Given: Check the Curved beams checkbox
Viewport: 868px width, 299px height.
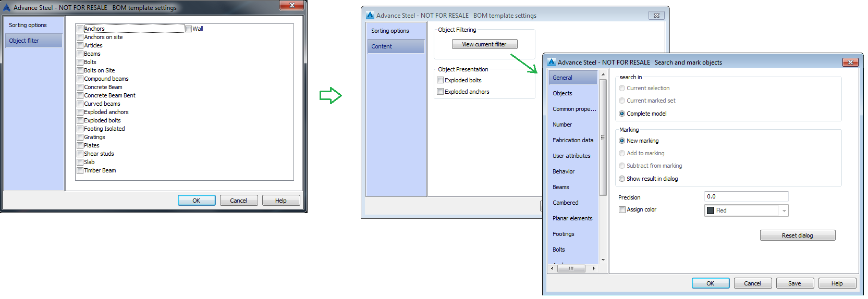Looking at the screenshot, I should click(80, 104).
